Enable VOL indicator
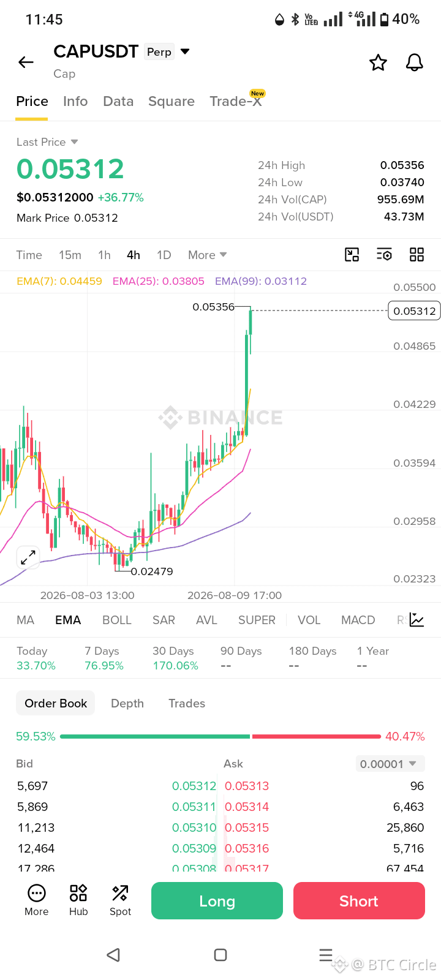This screenshot has width=441, height=980. (x=309, y=620)
